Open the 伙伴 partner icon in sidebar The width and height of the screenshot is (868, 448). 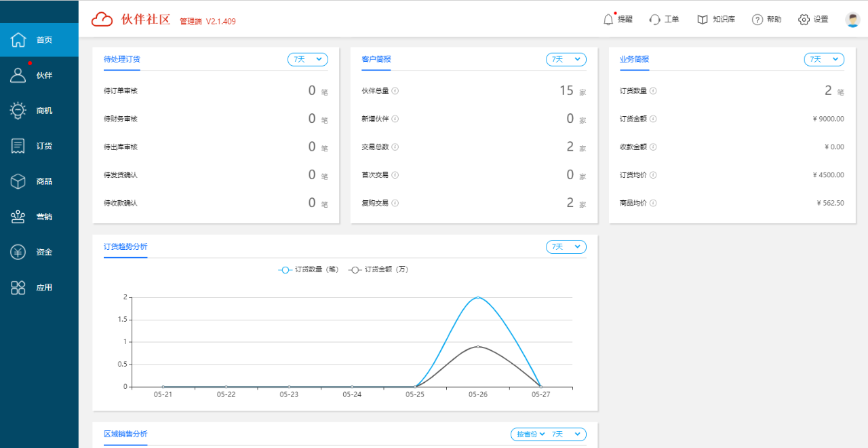(x=18, y=75)
